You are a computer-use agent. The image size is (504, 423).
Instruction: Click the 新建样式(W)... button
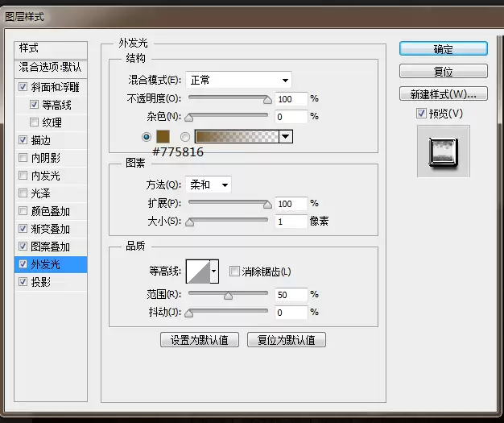click(444, 94)
